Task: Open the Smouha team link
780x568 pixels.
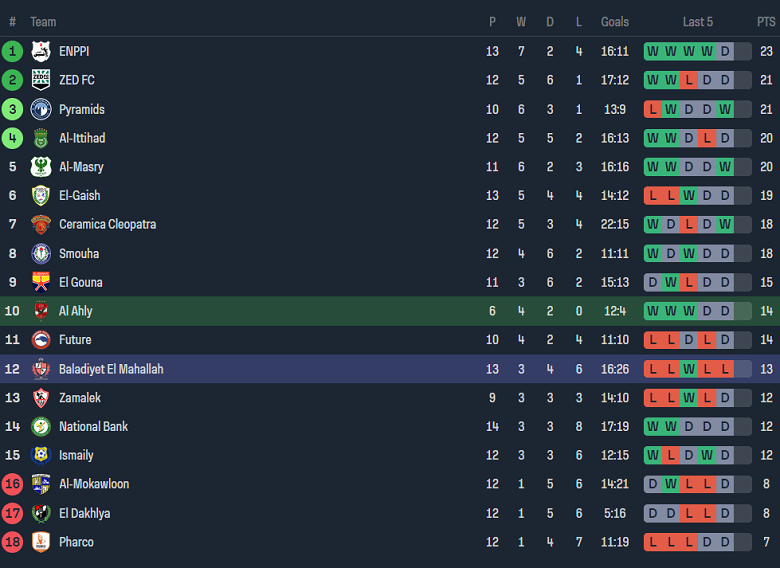Action: [x=79, y=253]
